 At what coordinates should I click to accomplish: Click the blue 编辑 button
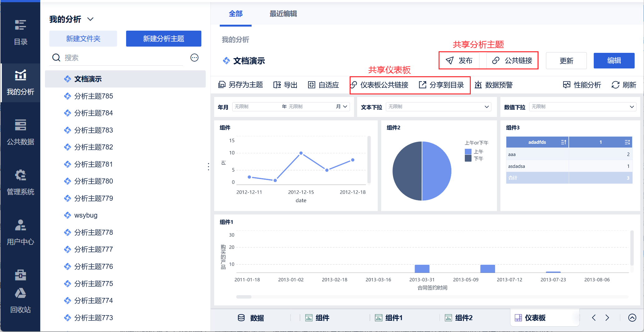point(614,61)
